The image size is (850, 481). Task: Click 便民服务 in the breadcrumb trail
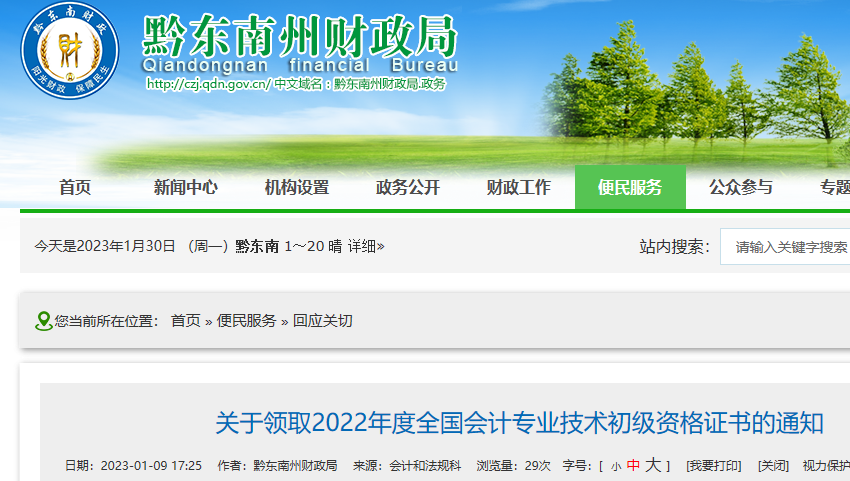tap(247, 320)
